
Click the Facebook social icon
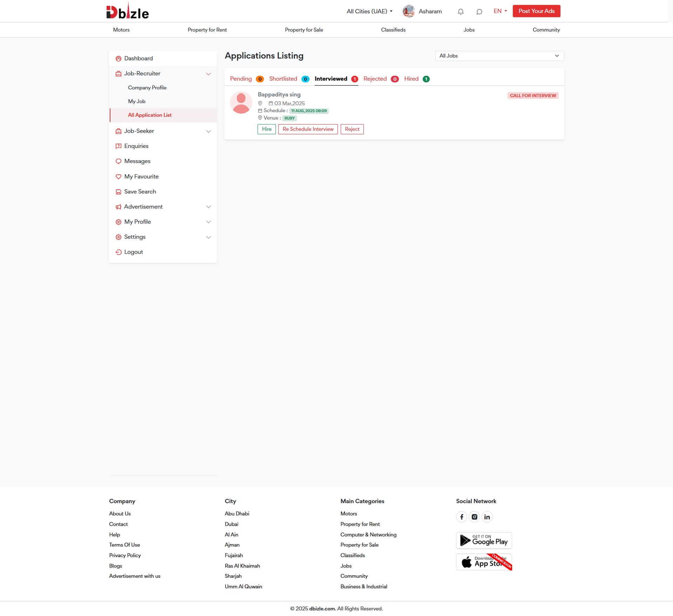tap(462, 517)
